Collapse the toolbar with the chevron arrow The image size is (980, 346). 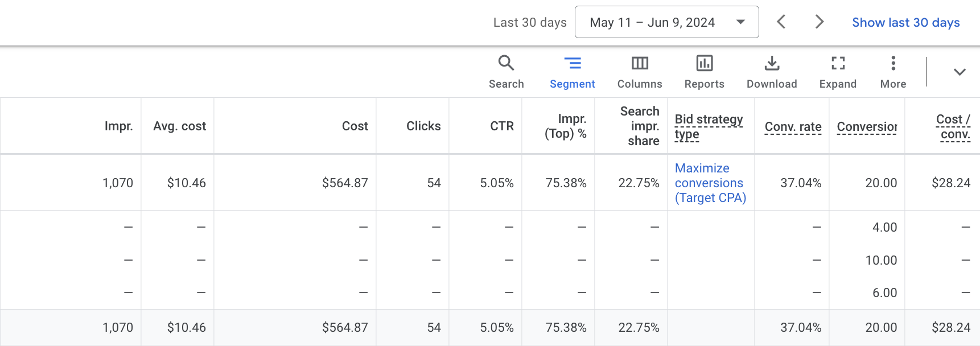(x=960, y=72)
